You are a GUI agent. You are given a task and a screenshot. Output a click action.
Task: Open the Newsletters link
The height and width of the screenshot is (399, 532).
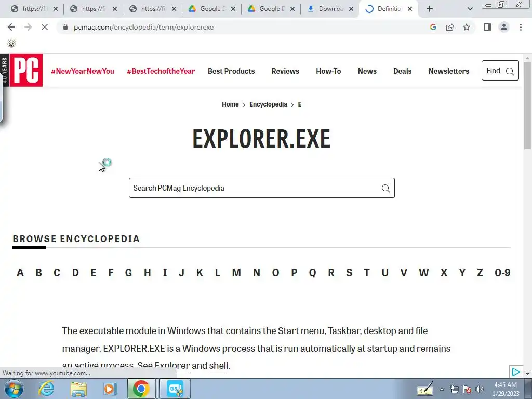coord(448,71)
